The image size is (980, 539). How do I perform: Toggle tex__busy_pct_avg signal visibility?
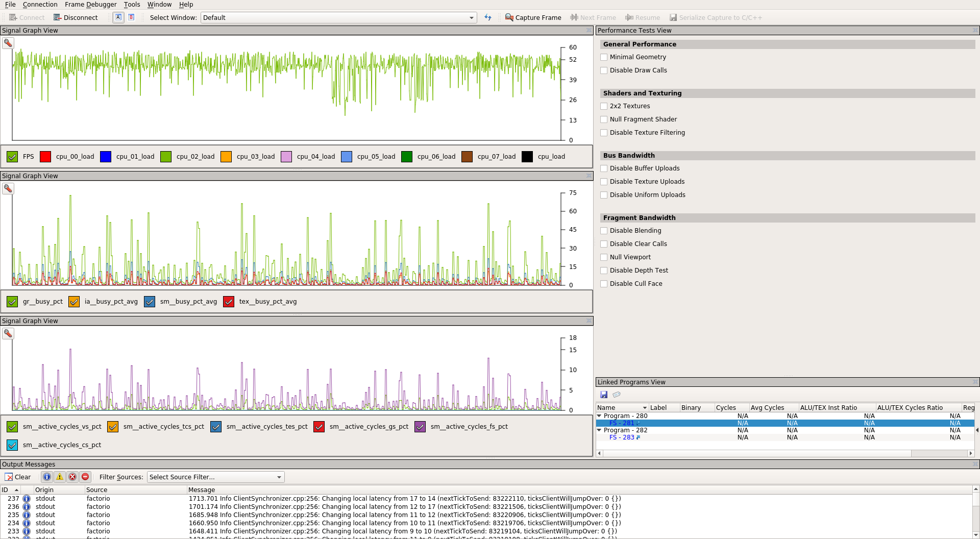(229, 302)
